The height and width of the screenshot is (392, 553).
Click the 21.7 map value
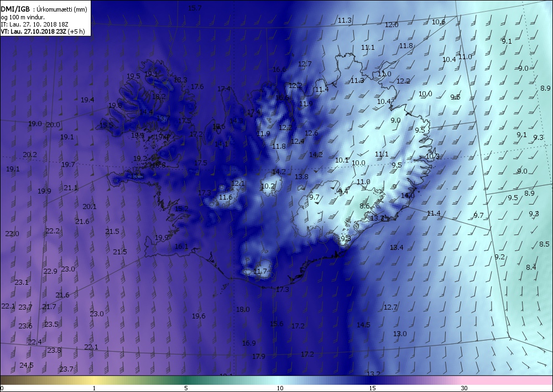[49, 307]
